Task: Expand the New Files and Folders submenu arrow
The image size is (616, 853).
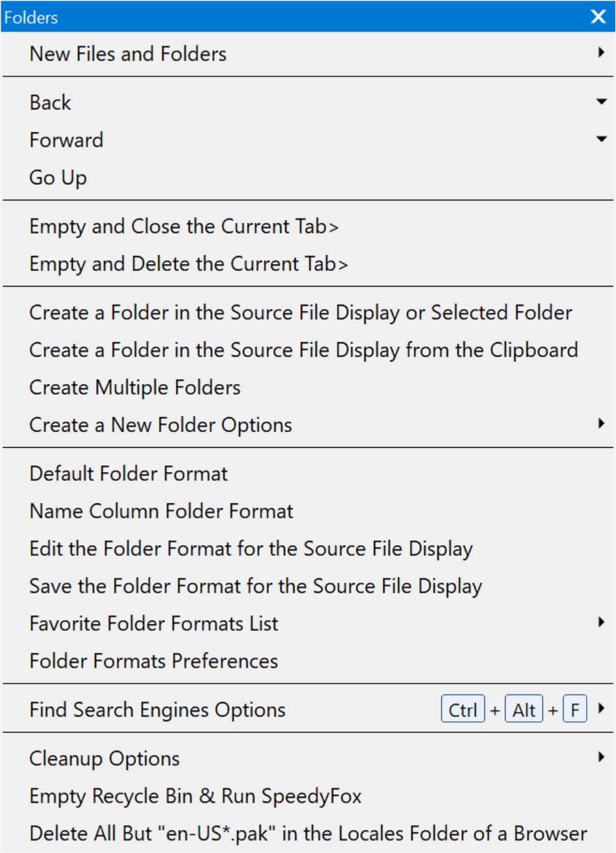Action: click(x=601, y=52)
